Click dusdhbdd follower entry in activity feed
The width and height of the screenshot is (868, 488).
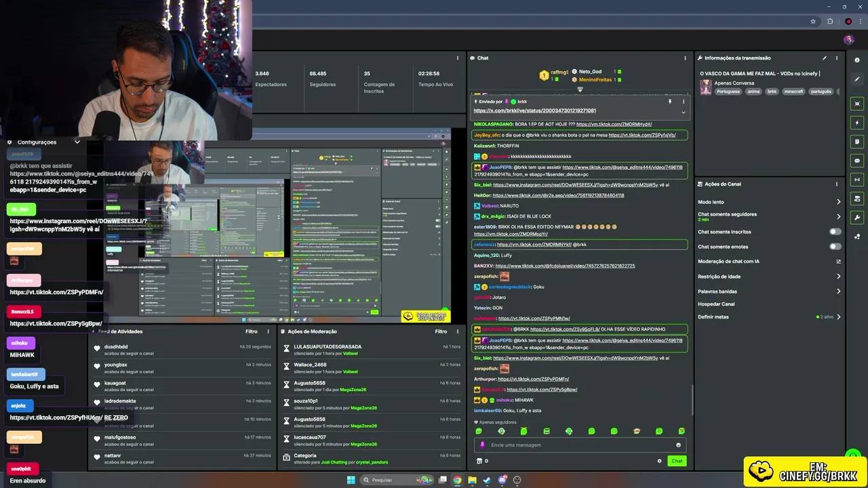click(183, 349)
